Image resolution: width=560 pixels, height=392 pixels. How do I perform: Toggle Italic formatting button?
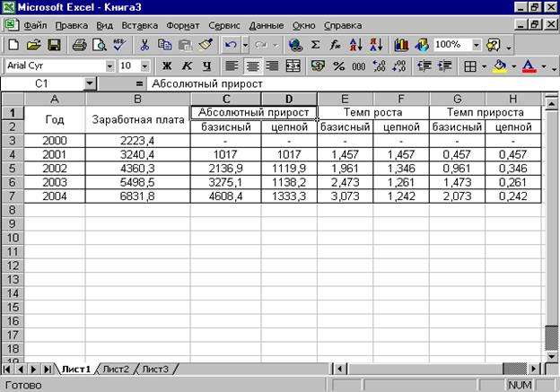(187, 65)
